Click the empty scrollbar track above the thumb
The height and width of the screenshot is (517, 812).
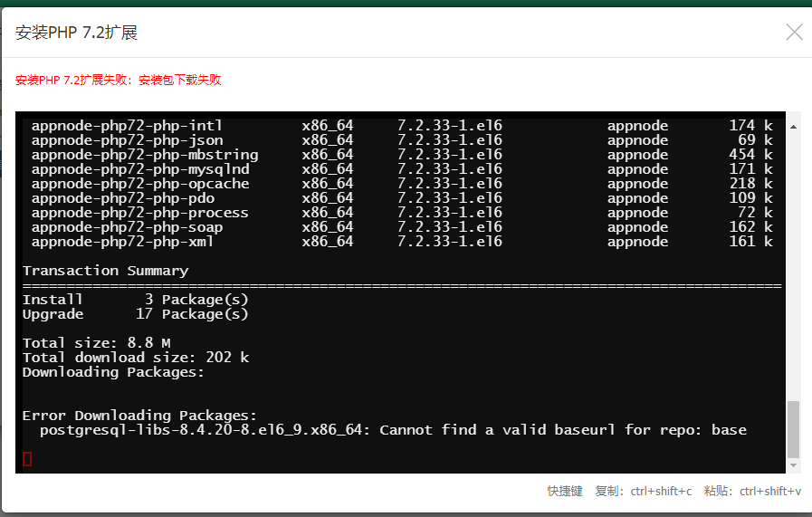[794, 263]
